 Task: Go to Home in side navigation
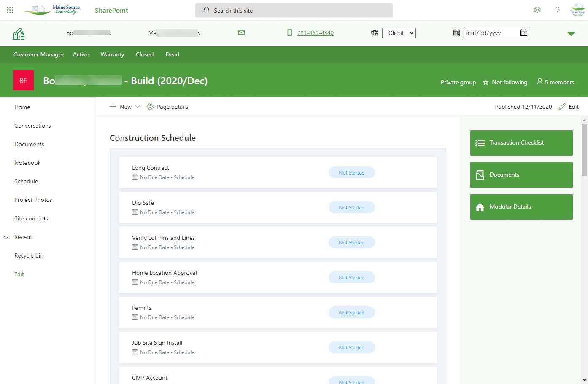[22, 107]
